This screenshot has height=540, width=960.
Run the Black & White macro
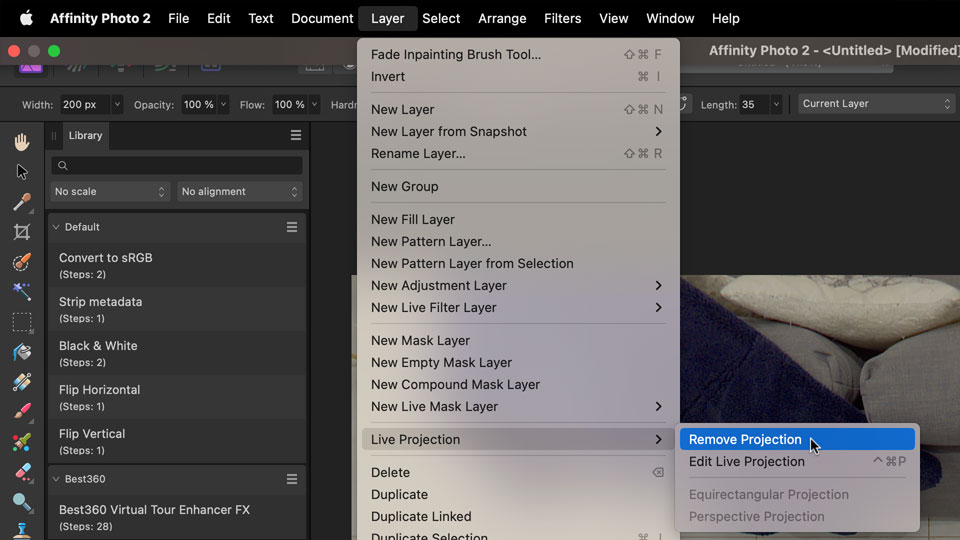pos(177,353)
